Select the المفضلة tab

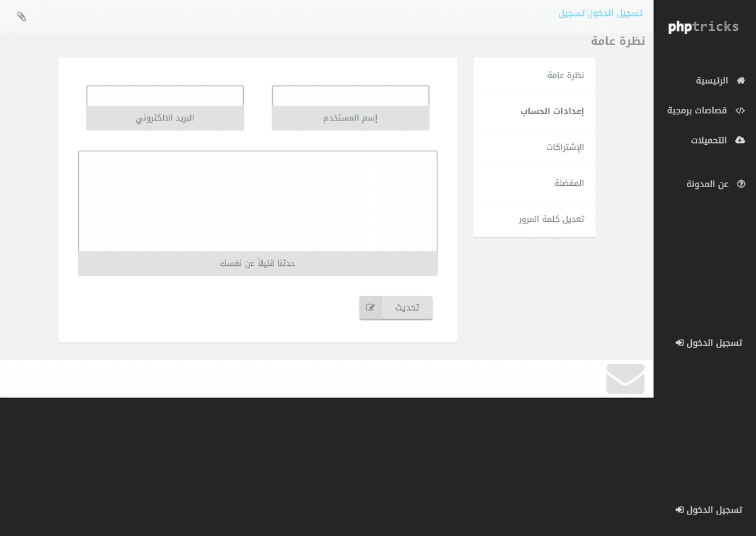pyautogui.click(x=534, y=183)
